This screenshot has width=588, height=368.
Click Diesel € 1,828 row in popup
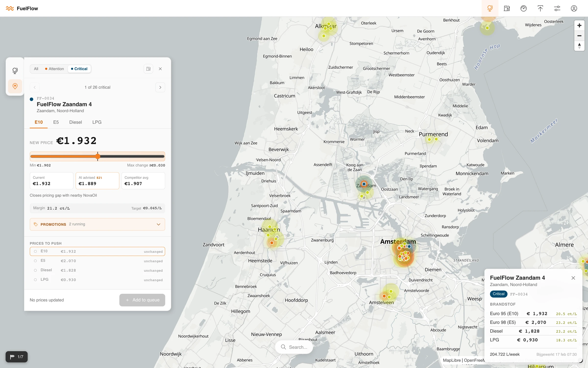(x=533, y=331)
